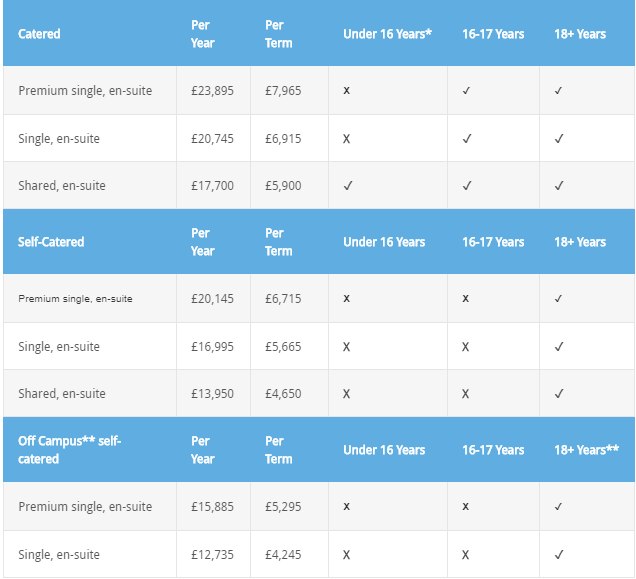Click the £4,245 per term price
Viewport: 636px width, 579px height.
point(283,555)
